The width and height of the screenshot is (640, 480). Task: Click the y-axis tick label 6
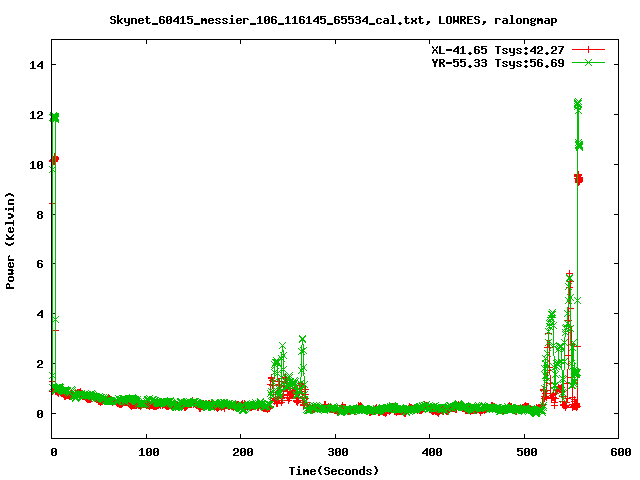tap(40, 264)
